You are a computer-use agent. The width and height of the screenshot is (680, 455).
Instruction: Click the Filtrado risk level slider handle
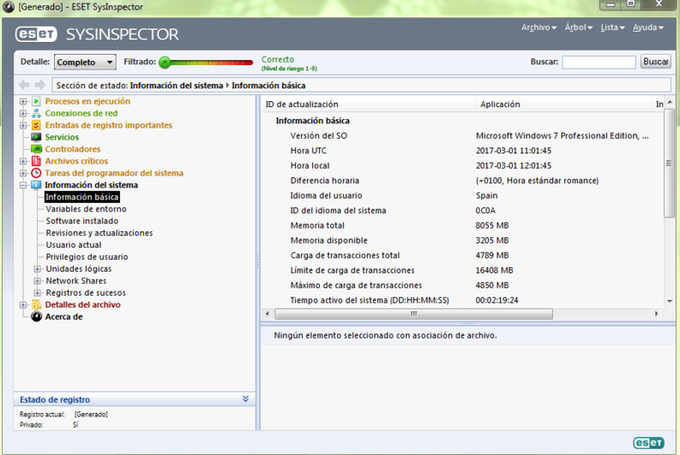pyautogui.click(x=165, y=62)
